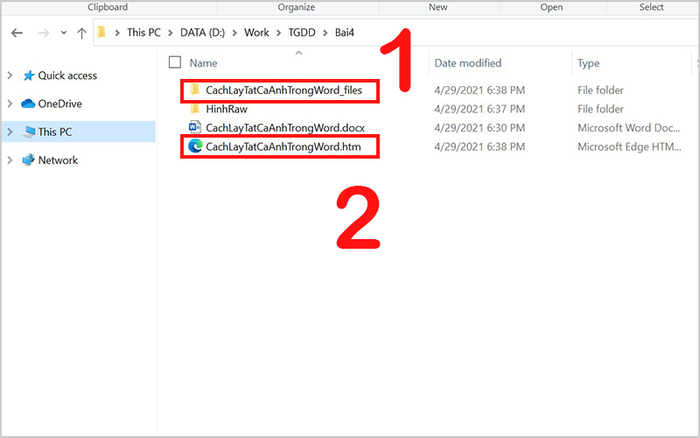This screenshot has width=700, height=438.
Task: Expand the OneDrive tree node
Action: pos(10,104)
